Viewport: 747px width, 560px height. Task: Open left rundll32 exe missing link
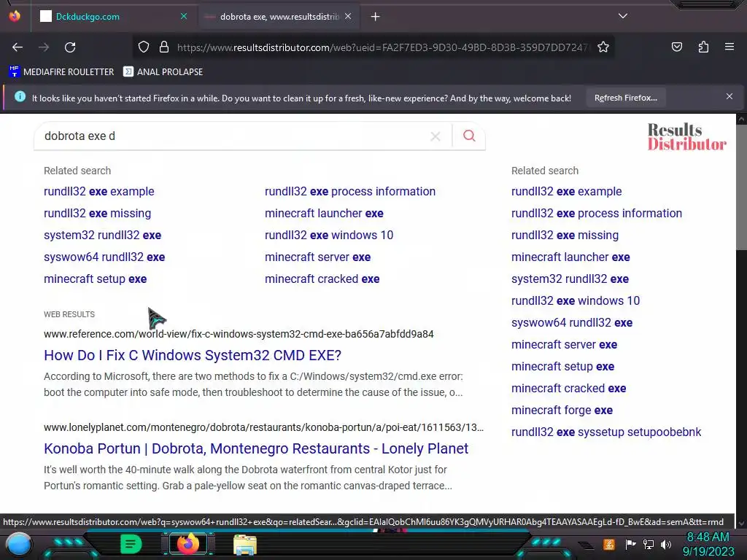coord(97,214)
